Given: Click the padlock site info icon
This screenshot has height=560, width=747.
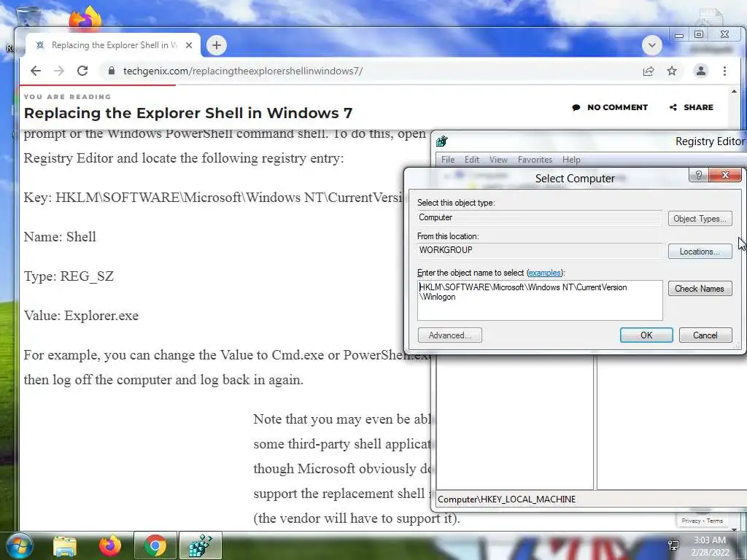Looking at the screenshot, I should pos(112,71).
